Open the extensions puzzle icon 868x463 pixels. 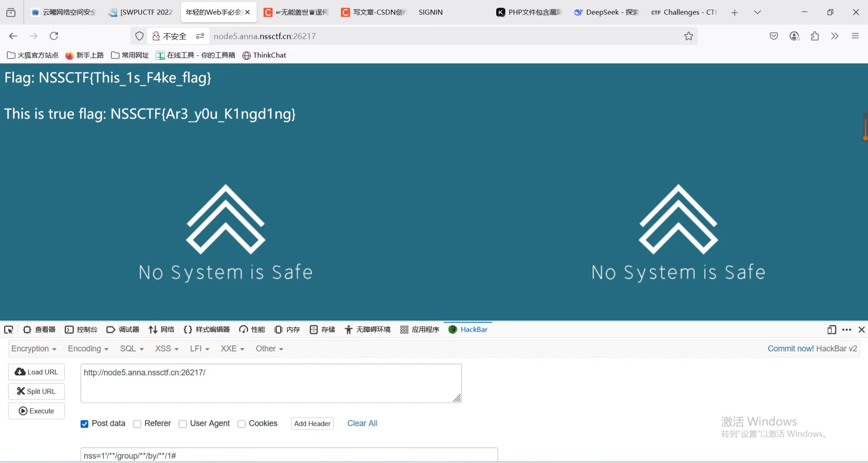[815, 36]
